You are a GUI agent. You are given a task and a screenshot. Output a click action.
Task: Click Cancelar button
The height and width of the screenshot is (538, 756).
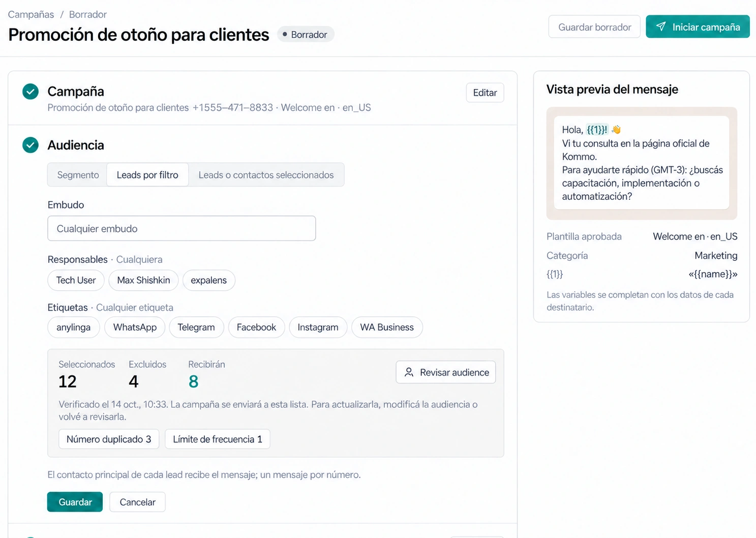[x=137, y=502]
